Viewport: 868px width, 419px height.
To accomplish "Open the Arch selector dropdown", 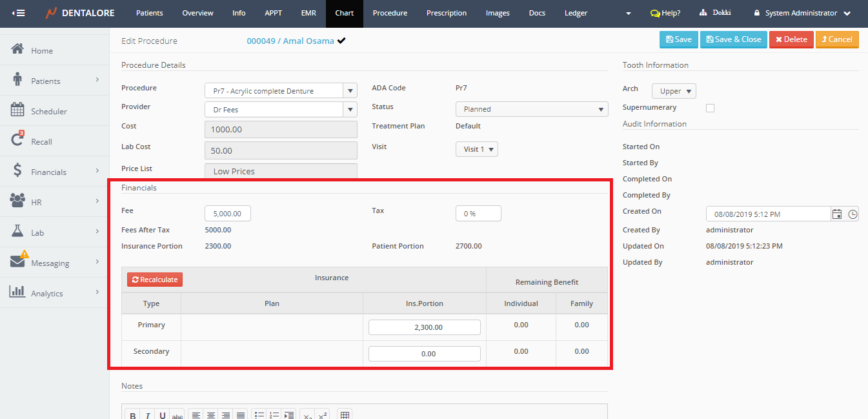I will click(674, 91).
